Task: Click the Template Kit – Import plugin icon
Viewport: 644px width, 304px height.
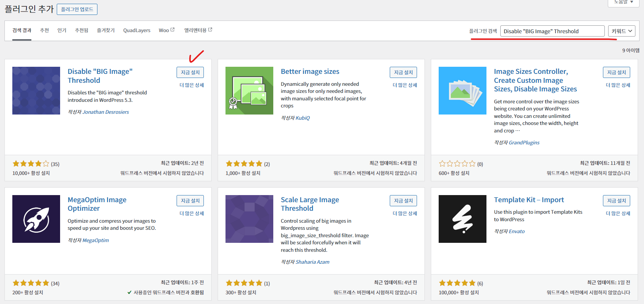Action: [x=463, y=219]
